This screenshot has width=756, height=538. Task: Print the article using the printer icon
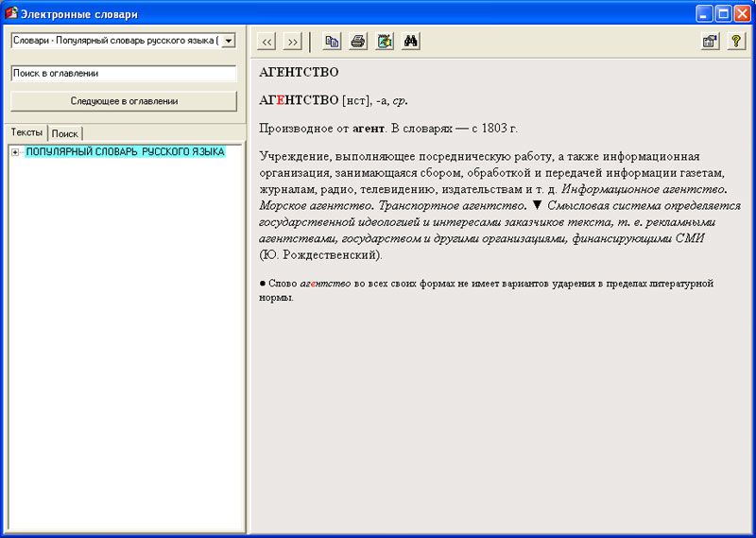tap(358, 42)
